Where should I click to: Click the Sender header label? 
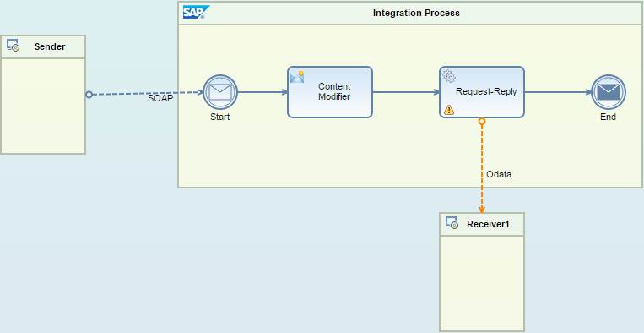pyautogui.click(x=50, y=46)
